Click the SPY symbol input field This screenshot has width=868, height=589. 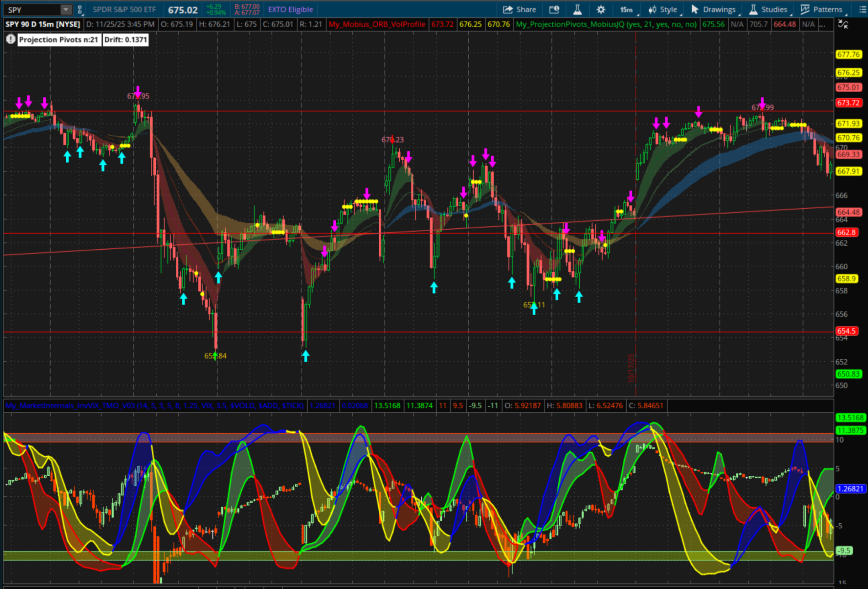(x=32, y=10)
